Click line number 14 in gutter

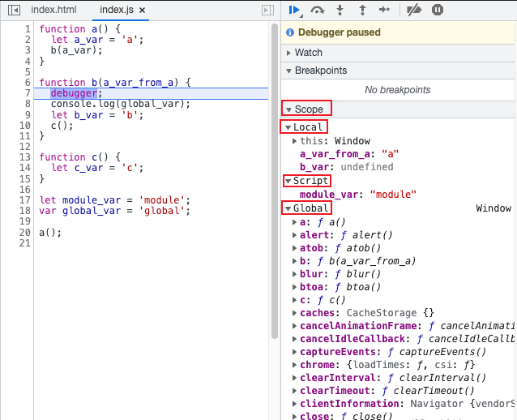point(24,168)
